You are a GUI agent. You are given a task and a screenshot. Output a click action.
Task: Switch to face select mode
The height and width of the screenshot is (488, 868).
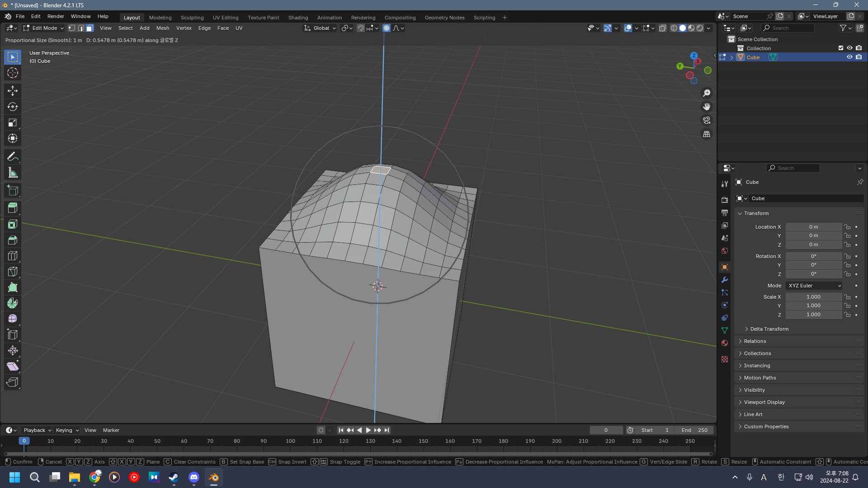pyautogui.click(x=90, y=28)
